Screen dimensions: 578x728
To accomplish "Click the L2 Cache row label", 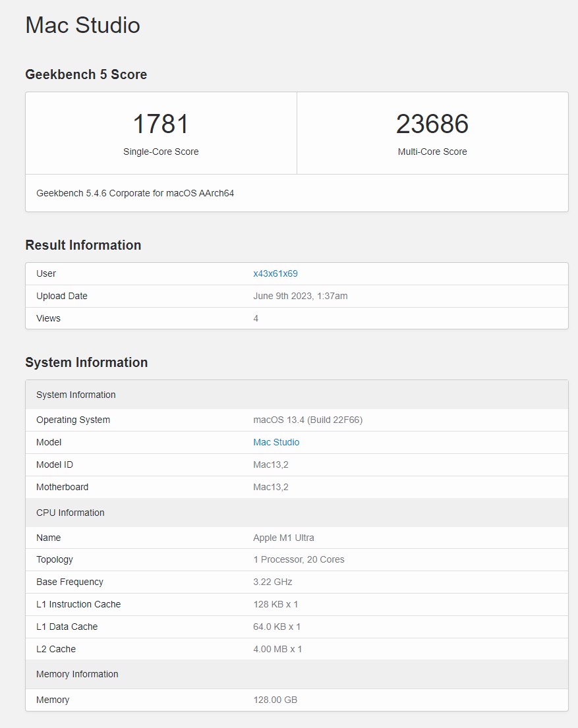I will [x=56, y=648].
